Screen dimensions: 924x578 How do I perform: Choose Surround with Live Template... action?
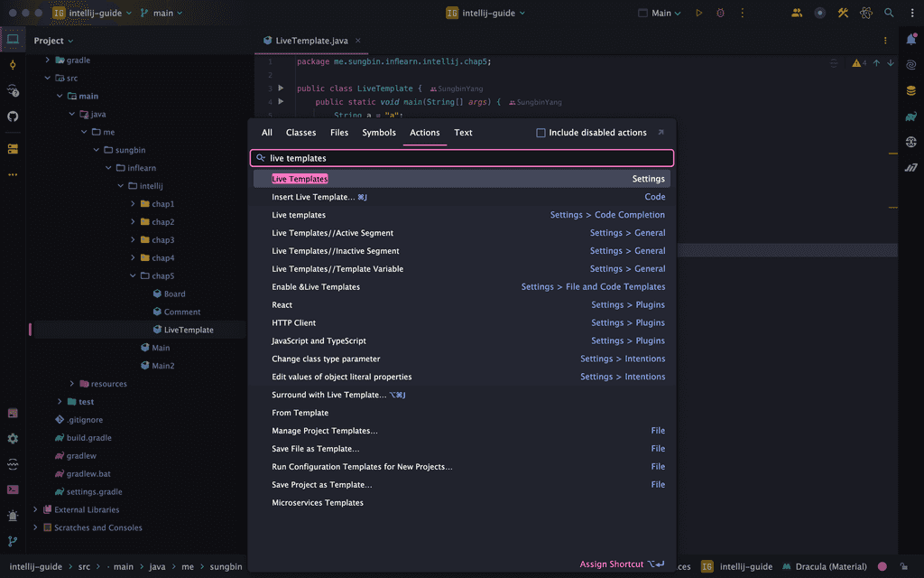coord(462,395)
